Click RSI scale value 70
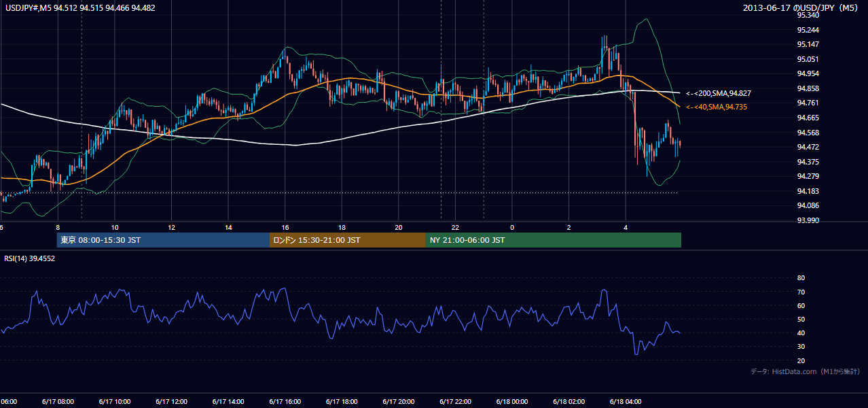The image size is (868, 408). (801, 292)
